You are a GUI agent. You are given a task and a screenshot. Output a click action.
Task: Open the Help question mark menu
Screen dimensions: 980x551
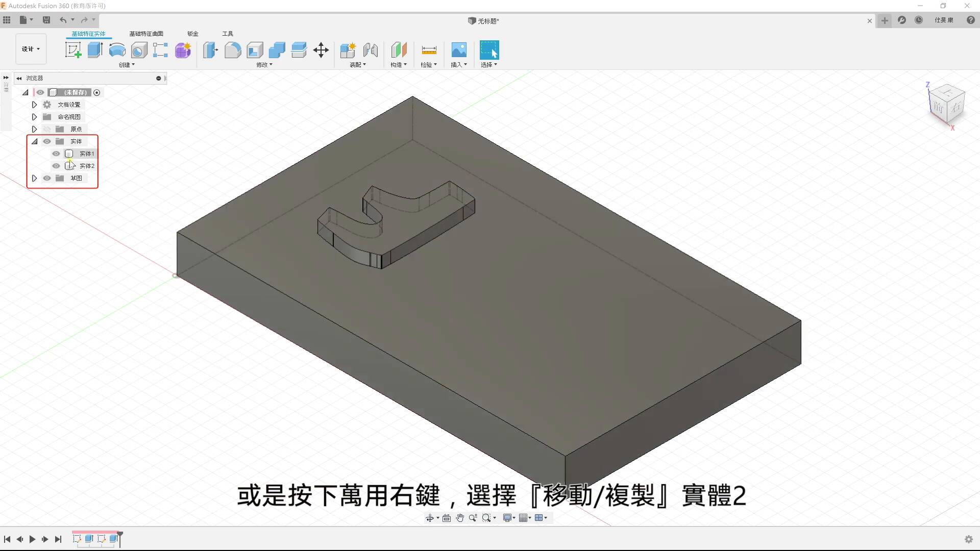click(x=971, y=20)
